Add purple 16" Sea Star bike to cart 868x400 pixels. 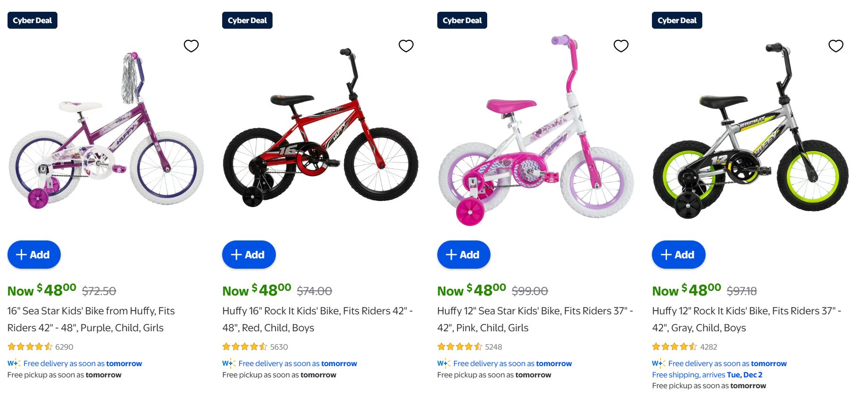[34, 255]
